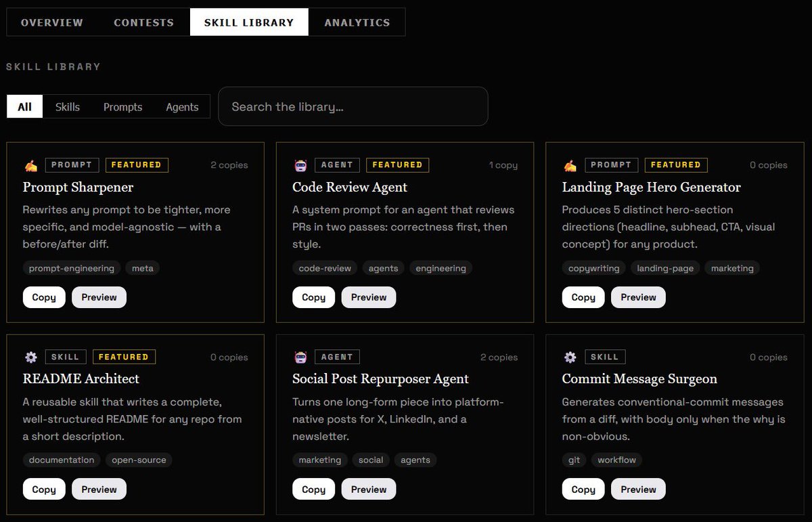Switch to the Contests tab
This screenshot has height=522, width=812.
[143, 22]
